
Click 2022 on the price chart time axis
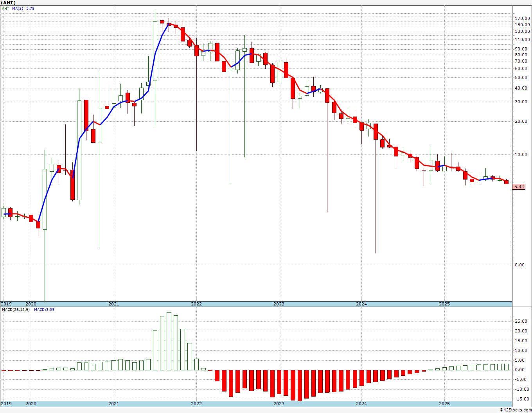(196, 304)
